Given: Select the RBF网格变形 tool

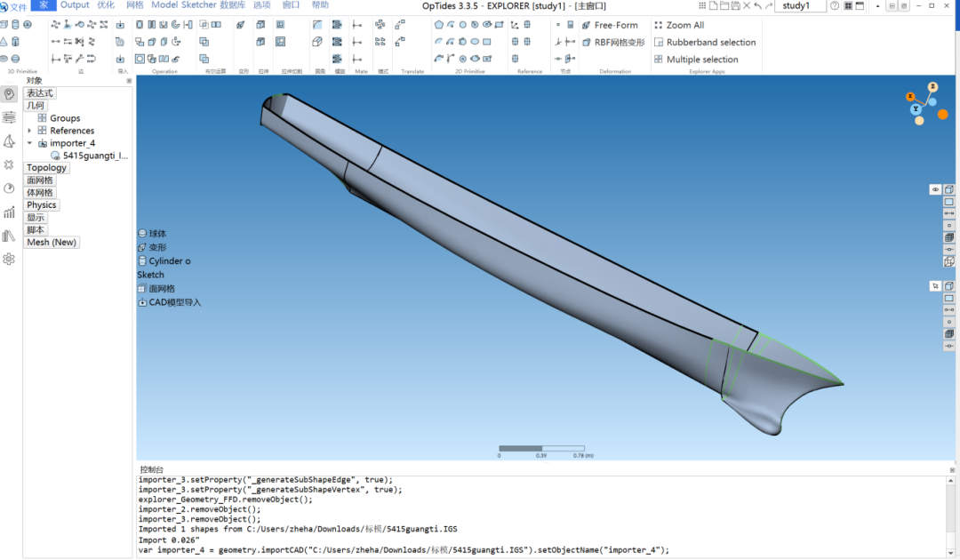Looking at the screenshot, I should (613, 43).
